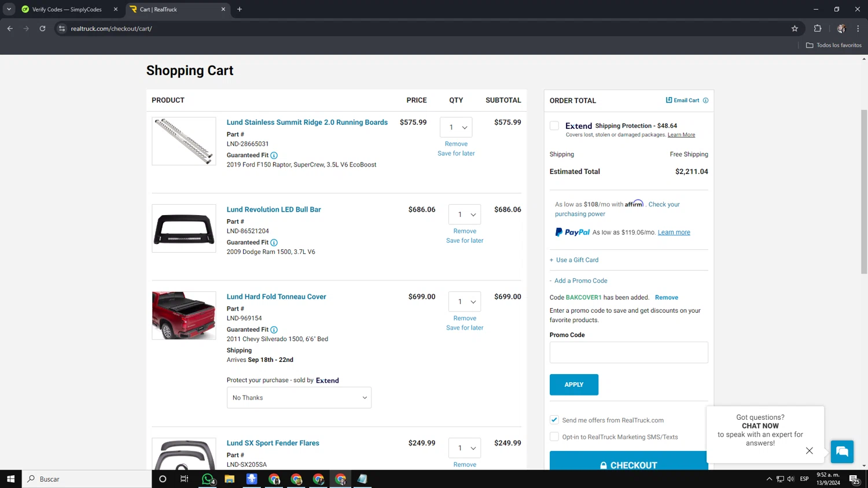Open the quantity dropdown for the Tonneau Cover
Viewport: 868px width, 488px height.
(465, 302)
